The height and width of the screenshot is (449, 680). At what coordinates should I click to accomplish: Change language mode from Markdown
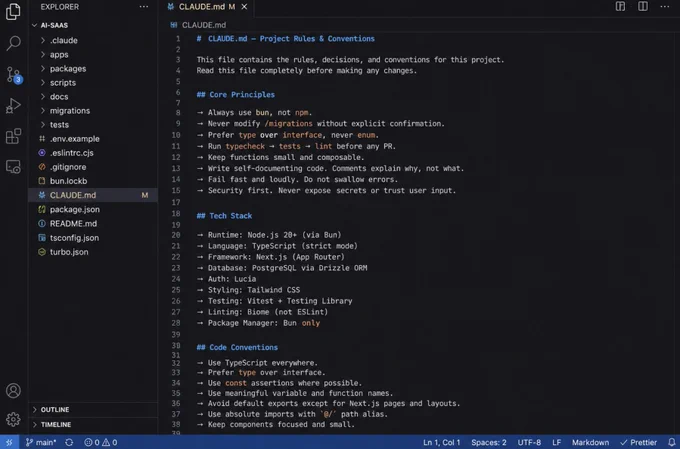pyautogui.click(x=590, y=442)
